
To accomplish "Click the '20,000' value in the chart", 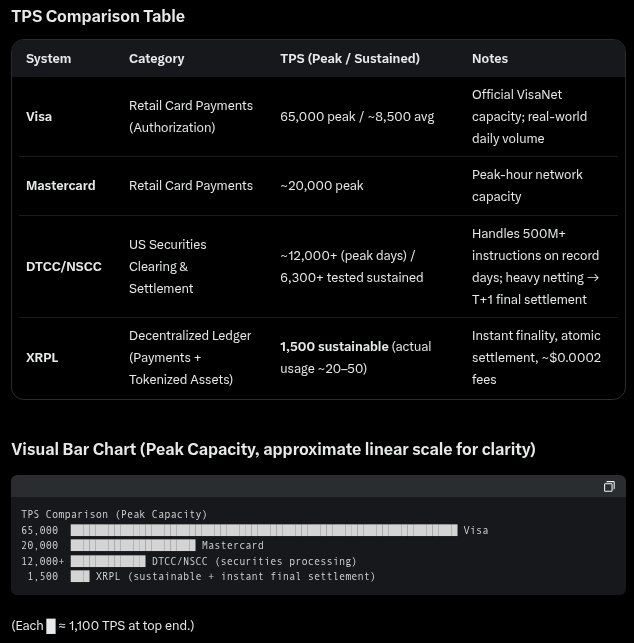I will tap(39, 545).
